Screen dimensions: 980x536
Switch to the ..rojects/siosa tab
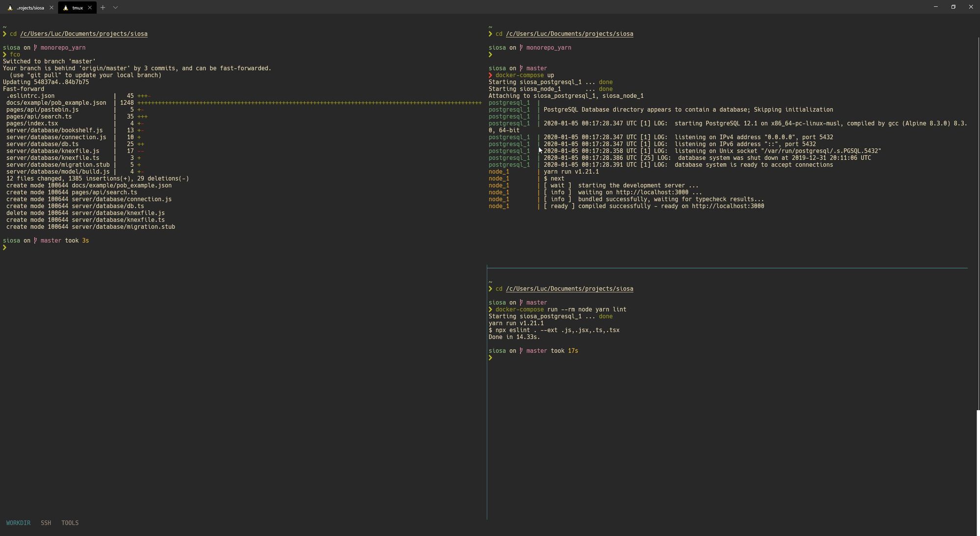coord(29,8)
